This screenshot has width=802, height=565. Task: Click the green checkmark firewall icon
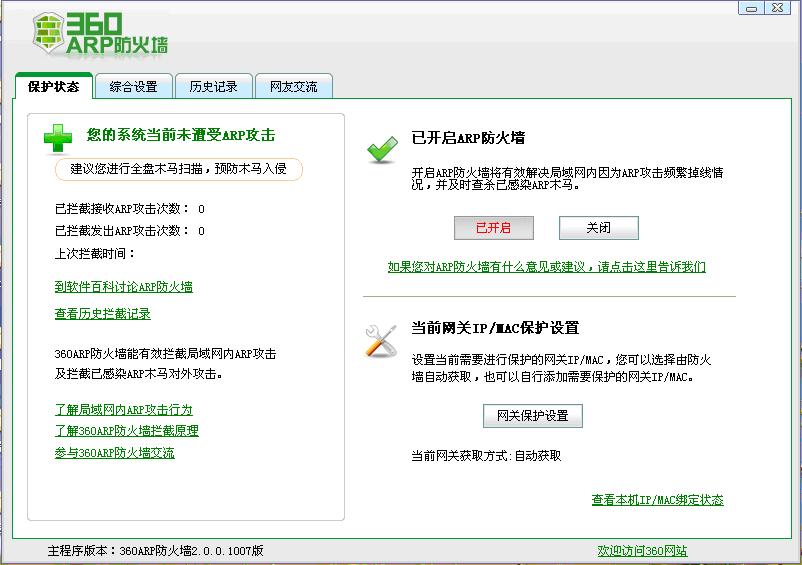tap(382, 148)
